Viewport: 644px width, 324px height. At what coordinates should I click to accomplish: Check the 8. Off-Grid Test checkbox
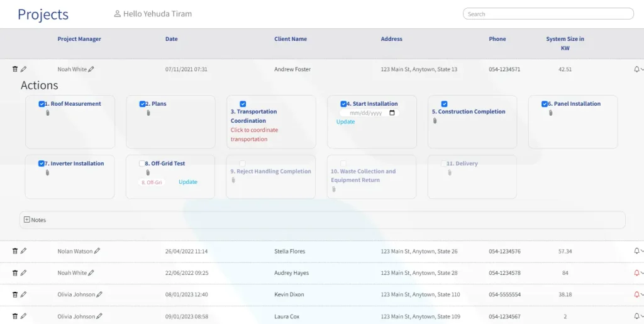(142, 164)
